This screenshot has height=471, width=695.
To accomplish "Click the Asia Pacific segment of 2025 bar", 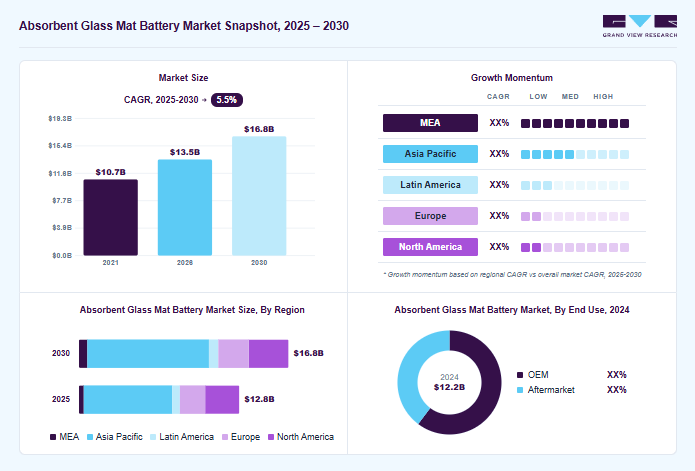I will (x=128, y=400).
